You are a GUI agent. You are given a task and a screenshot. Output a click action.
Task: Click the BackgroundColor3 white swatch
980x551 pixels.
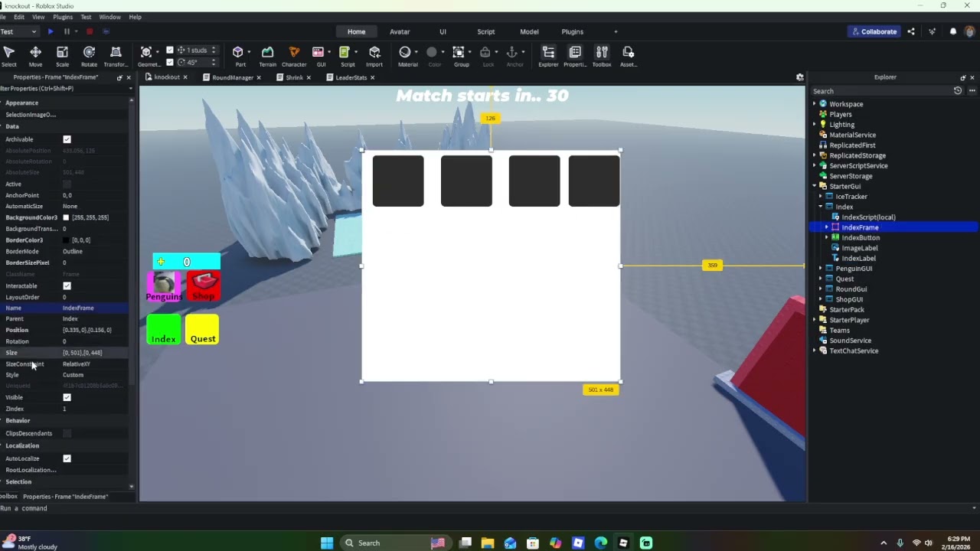tap(66, 217)
